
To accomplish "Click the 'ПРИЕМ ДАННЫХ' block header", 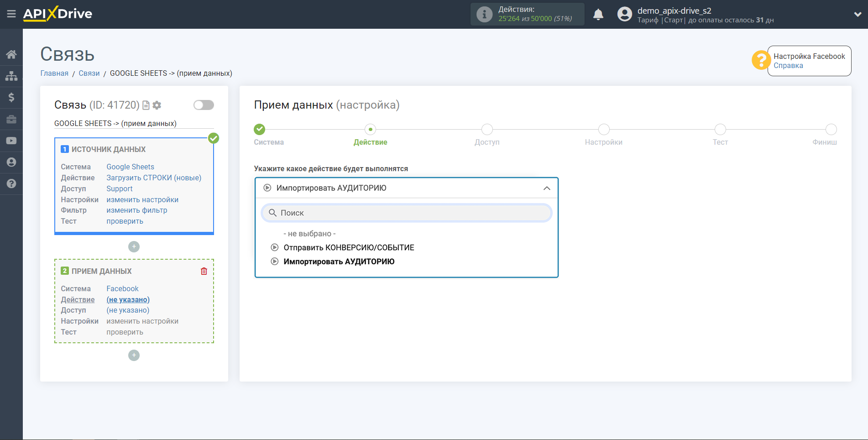I will point(101,271).
